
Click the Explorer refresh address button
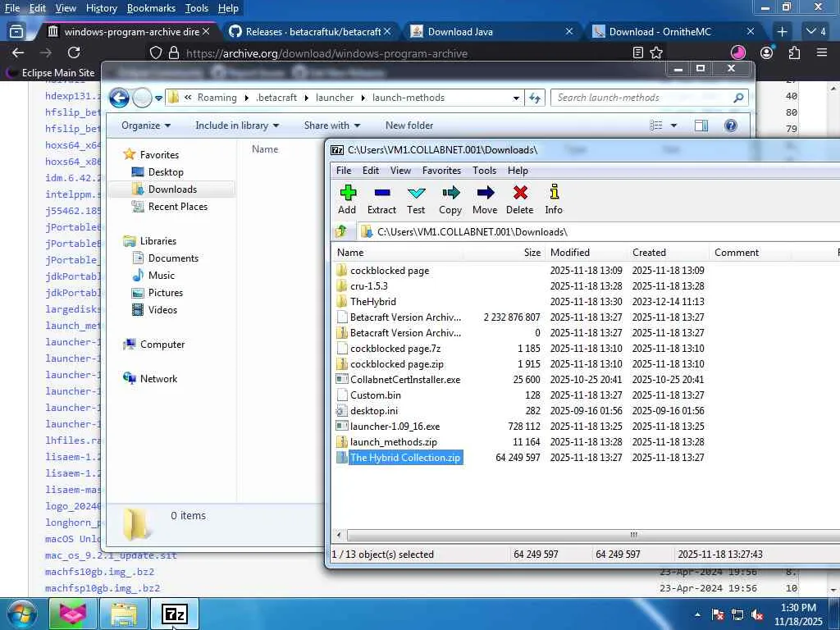(x=535, y=98)
